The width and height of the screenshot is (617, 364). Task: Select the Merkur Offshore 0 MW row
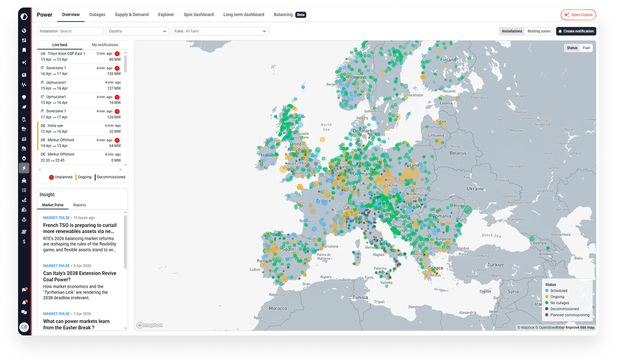(81, 157)
